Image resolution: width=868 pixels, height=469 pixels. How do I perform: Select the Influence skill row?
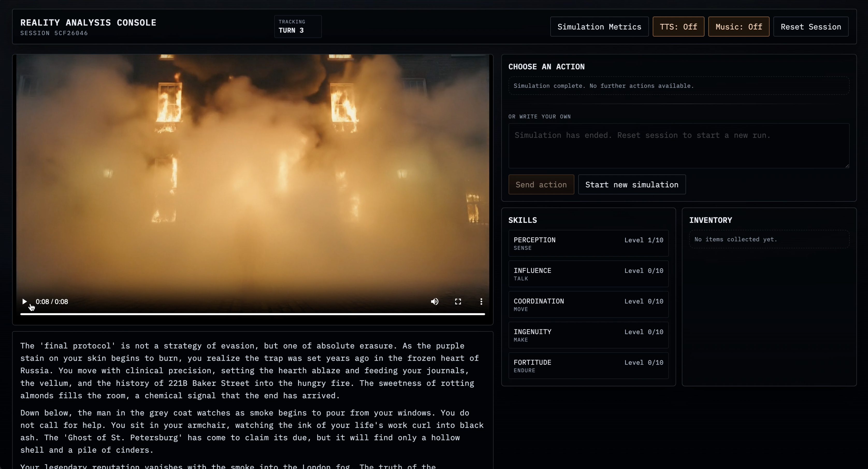[588, 274]
